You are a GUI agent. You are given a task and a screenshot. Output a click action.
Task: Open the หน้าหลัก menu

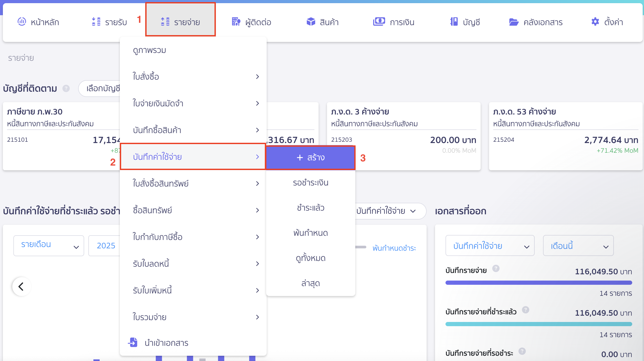coord(38,22)
